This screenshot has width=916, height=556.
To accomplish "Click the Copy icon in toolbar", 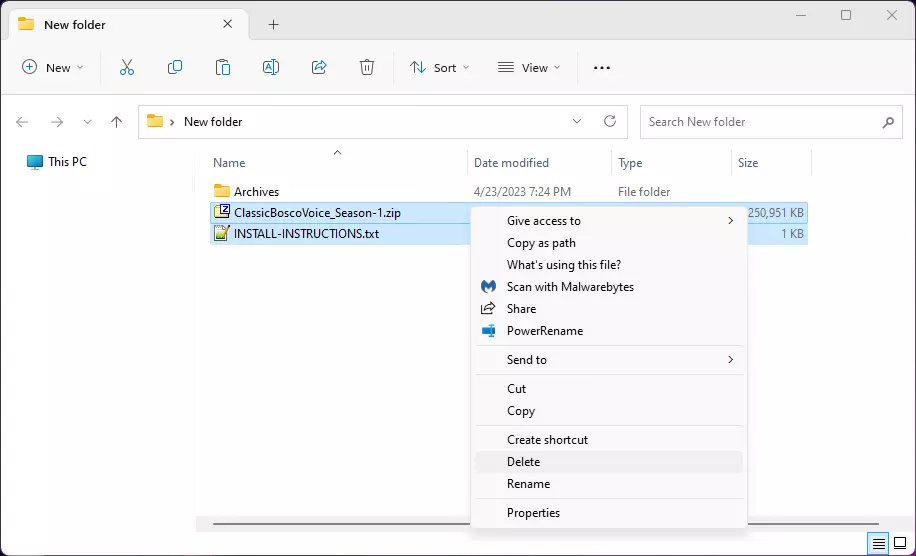I will tap(175, 67).
